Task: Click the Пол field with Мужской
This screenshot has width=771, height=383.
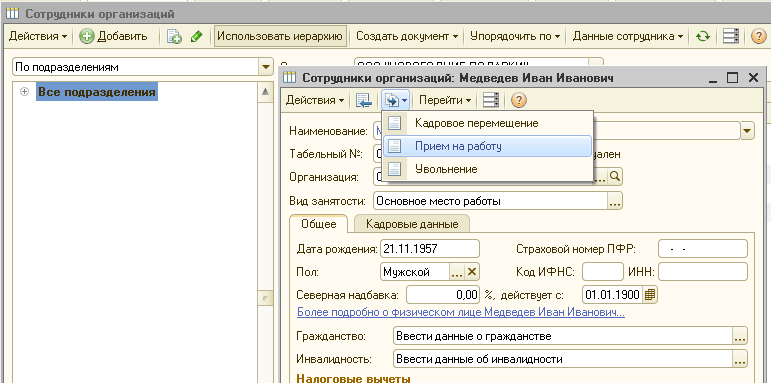Action: pos(415,272)
